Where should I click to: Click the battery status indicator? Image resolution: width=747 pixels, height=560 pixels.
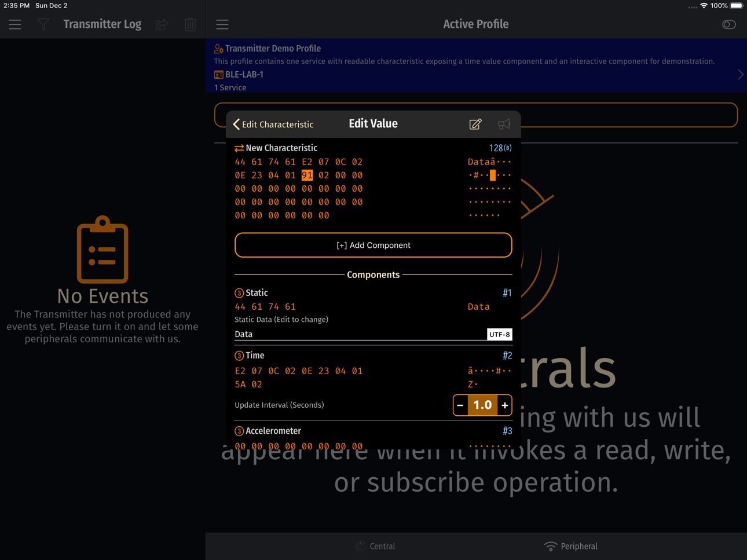click(x=736, y=6)
